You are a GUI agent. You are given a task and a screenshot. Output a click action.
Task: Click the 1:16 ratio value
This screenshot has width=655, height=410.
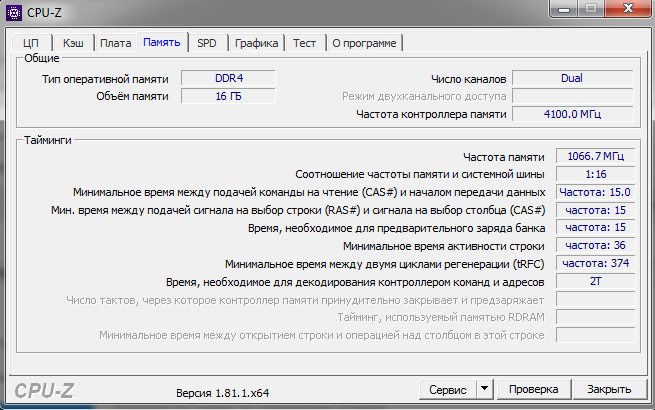point(595,174)
